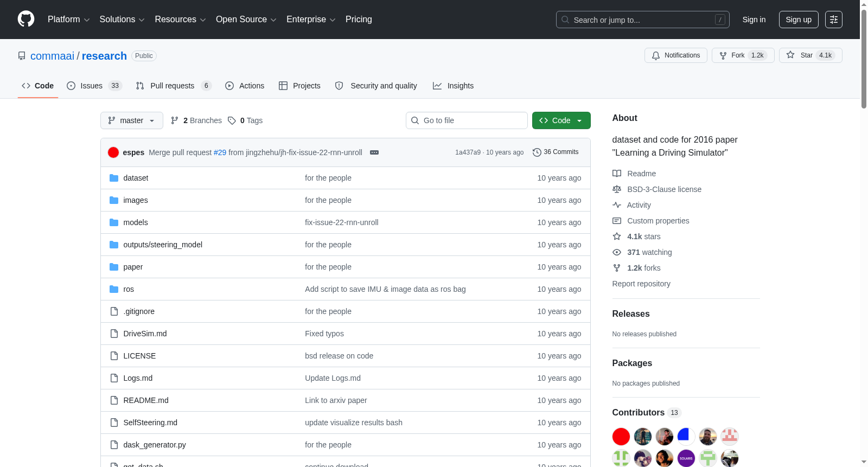Open the Actions tab
Viewport: 868px width, 467px height.
245,86
